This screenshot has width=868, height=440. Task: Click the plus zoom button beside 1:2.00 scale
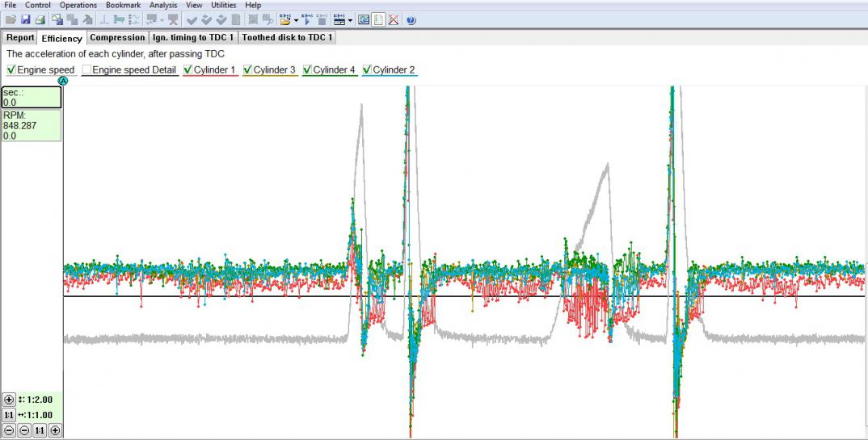[9, 400]
